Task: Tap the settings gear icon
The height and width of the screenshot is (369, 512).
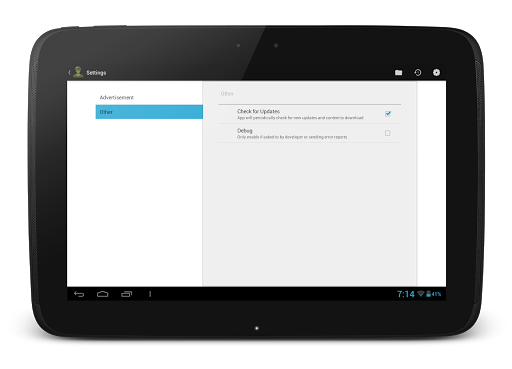Action: (x=436, y=72)
